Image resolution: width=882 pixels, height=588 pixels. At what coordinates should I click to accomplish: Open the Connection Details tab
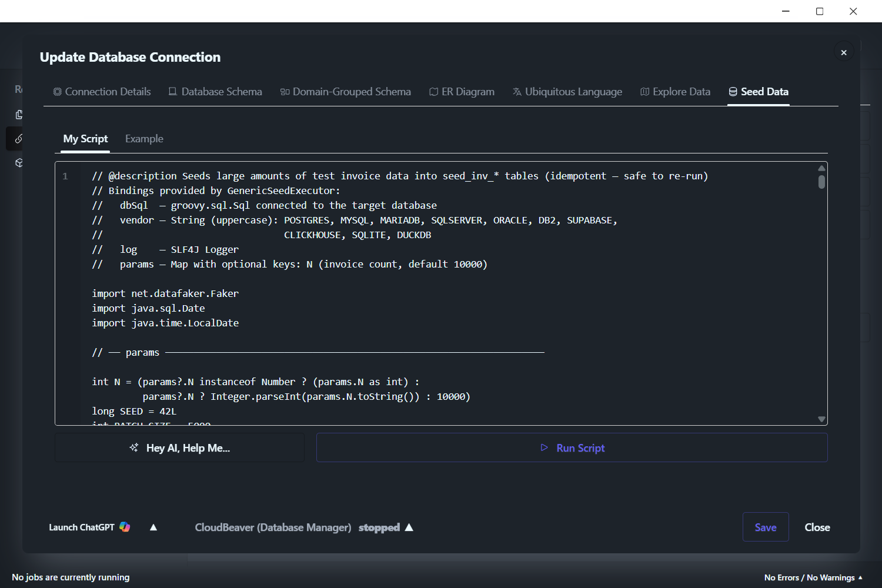point(102,92)
